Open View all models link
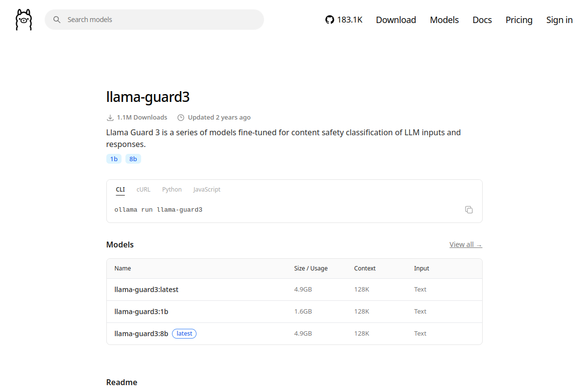The height and width of the screenshot is (392, 588). pyautogui.click(x=466, y=245)
